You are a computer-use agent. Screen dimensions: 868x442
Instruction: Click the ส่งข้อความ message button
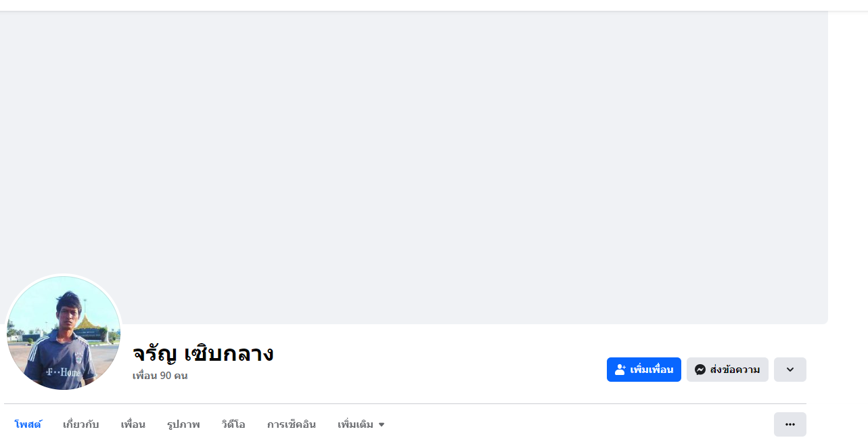(727, 370)
